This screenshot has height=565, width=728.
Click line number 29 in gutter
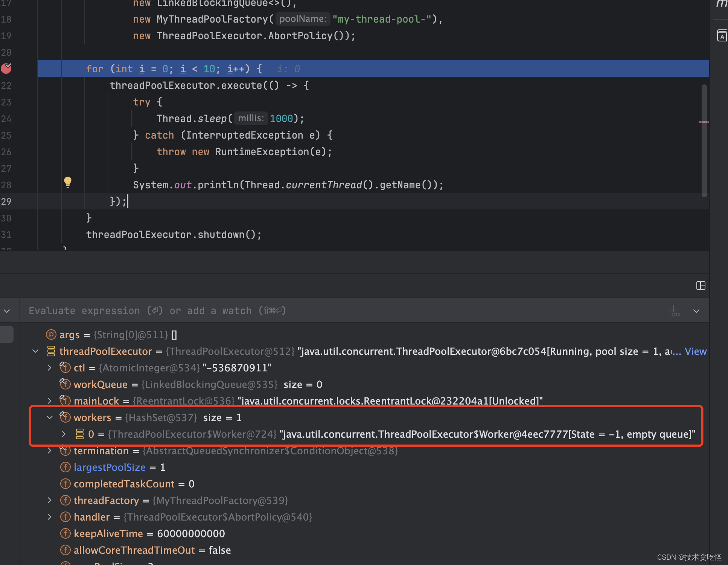pos(6,202)
